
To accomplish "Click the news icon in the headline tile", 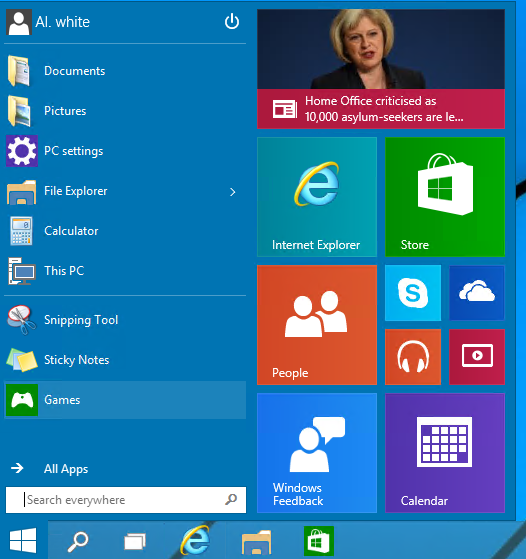I will click(285, 109).
